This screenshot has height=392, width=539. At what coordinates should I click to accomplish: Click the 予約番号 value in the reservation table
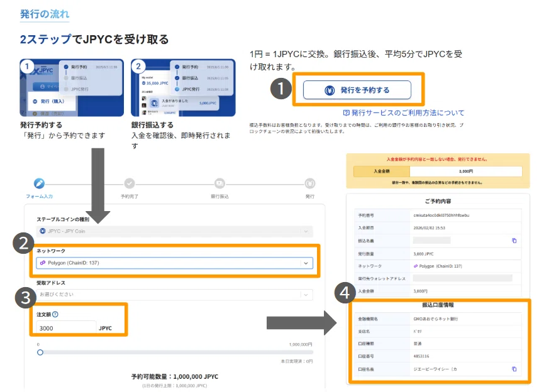441,215
